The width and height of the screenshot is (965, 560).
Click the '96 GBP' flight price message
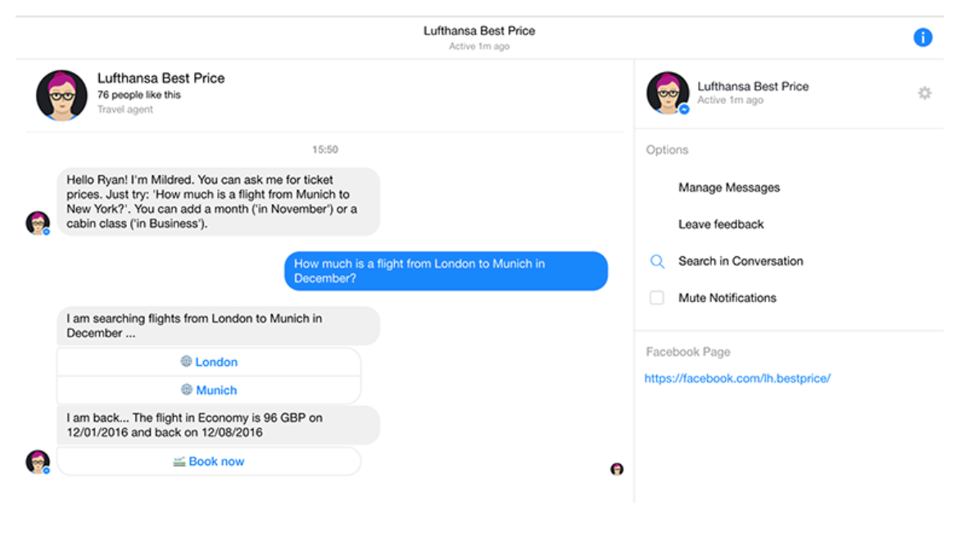pyautogui.click(x=219, y=425)
